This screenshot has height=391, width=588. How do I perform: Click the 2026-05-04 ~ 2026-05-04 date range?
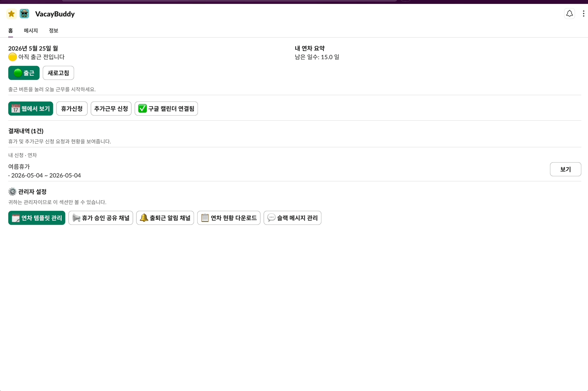46,176
